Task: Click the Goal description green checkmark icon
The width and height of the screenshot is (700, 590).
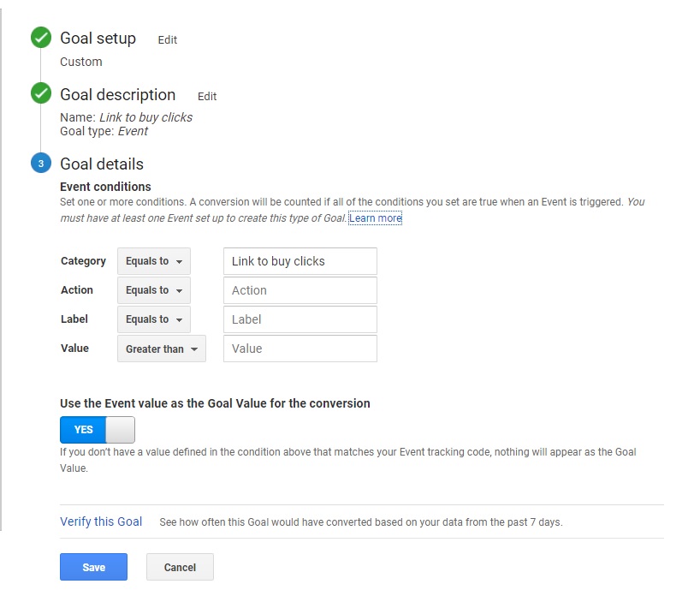Action: coord(41,93)
